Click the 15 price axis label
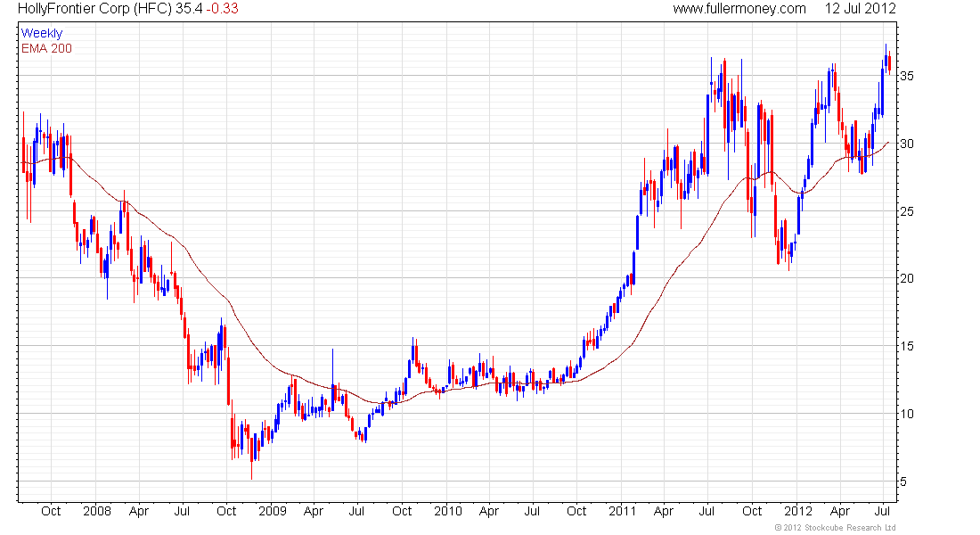Viewport: 980px width, 535px height. 906,346
